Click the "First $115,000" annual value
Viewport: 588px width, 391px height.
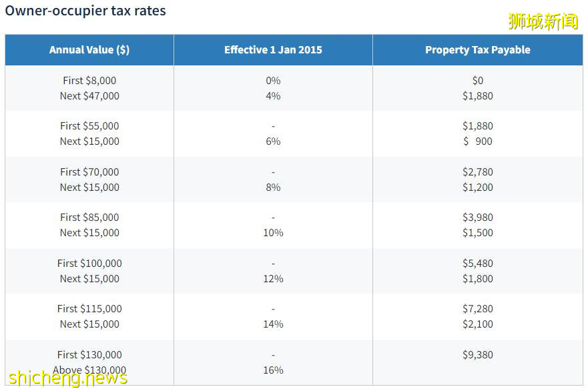pyautogui.click(x=89, y=309)
